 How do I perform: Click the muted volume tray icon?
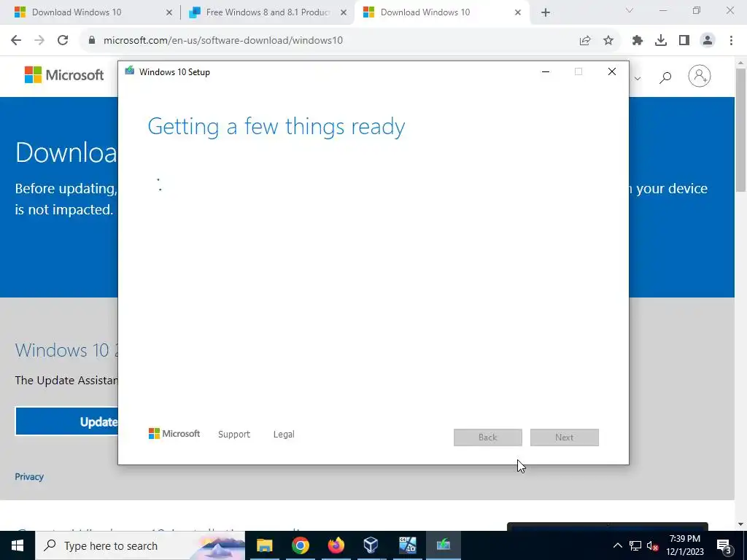coord(652,545)
